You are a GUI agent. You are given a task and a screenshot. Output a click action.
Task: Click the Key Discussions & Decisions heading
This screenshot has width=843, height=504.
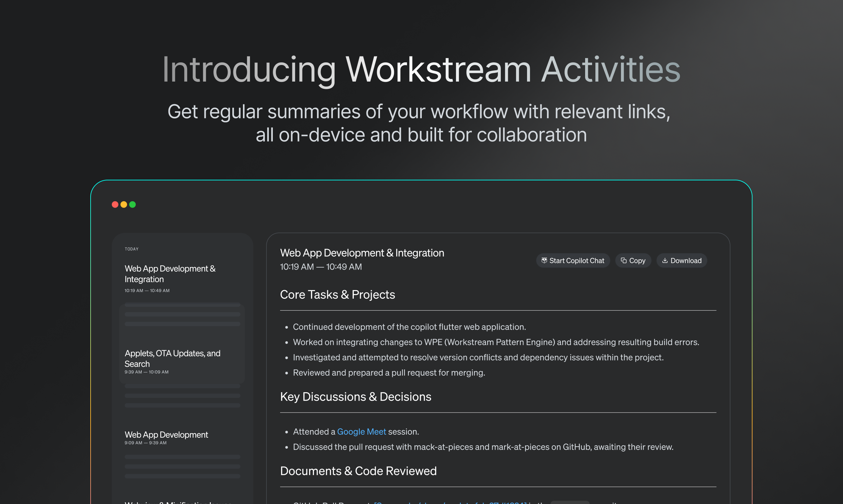point(355,397)
